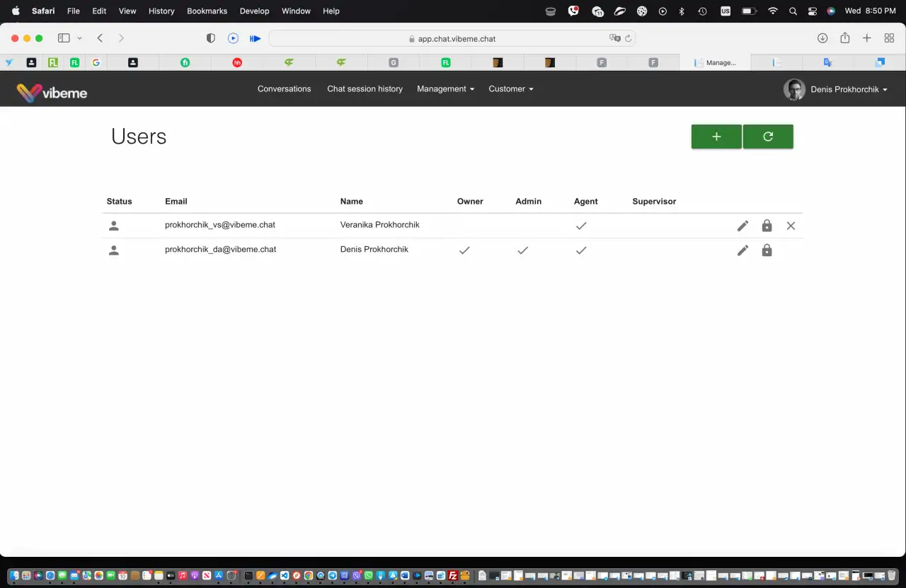Refresh the users list with green reload button
The image size is (906, 588).
click(768, 137)
